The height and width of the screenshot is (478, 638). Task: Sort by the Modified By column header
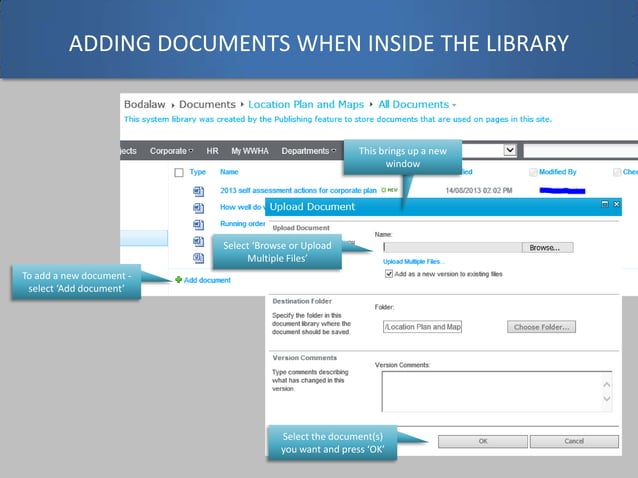tap(557, 172)
